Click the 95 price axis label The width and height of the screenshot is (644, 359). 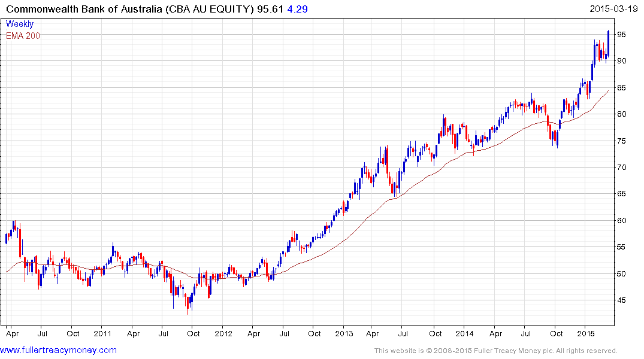coord(622,35)
